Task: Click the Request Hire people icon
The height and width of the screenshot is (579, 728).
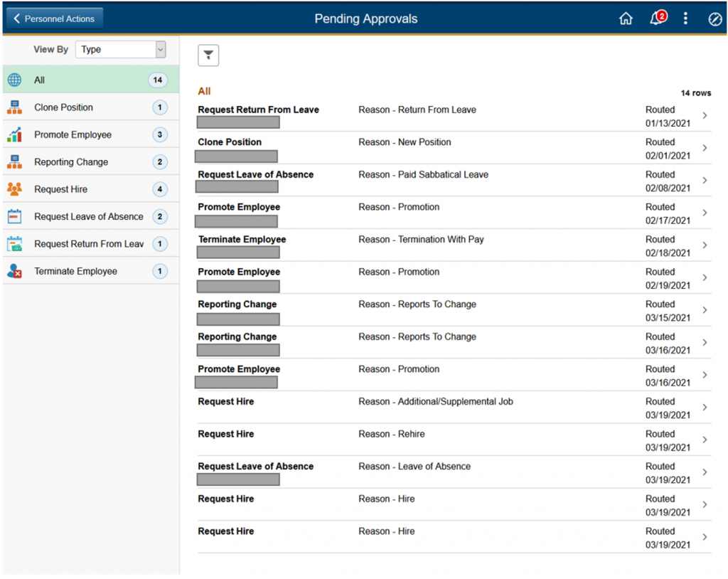Action: [x=14, y=189]
